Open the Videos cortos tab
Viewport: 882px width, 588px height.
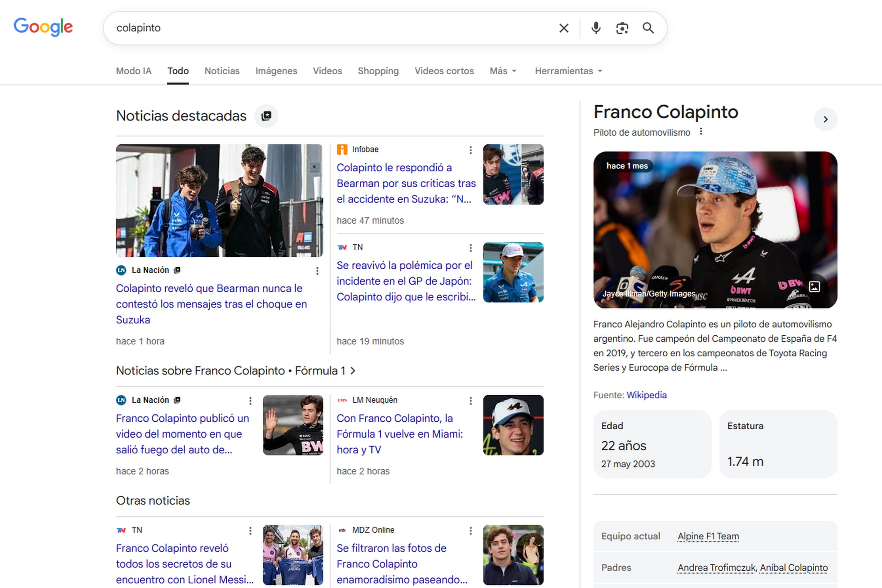point(444,71)
